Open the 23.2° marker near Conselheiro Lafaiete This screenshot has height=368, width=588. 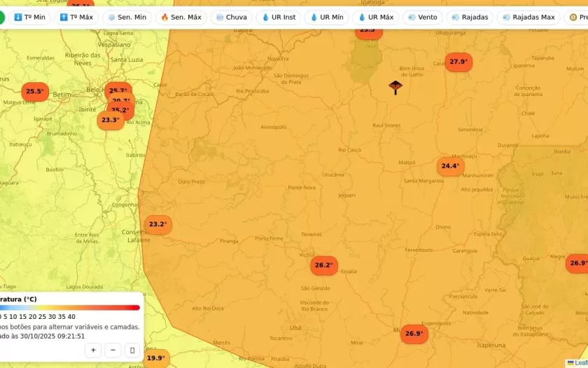click(x=157, y=224)
